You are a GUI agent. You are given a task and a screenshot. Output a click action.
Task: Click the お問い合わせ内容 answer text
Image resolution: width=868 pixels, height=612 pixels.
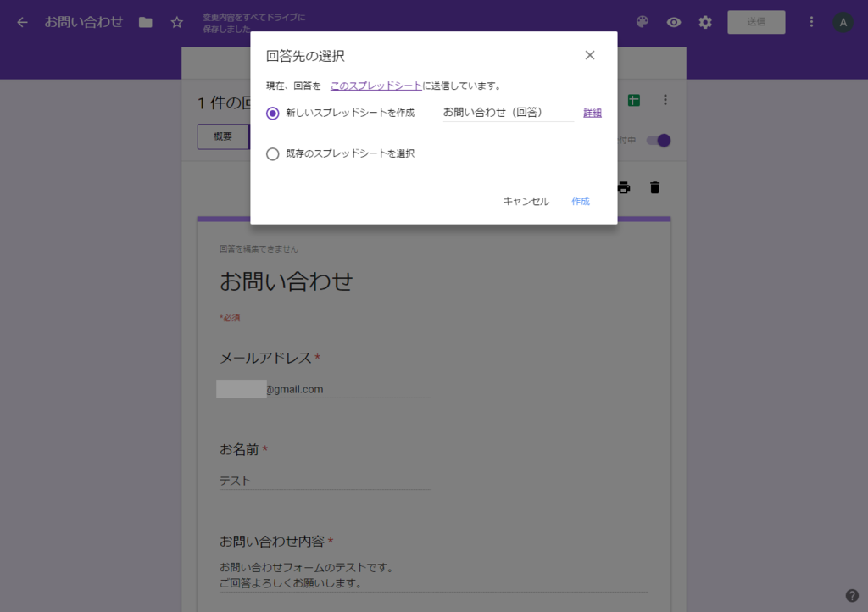(434, 575)
